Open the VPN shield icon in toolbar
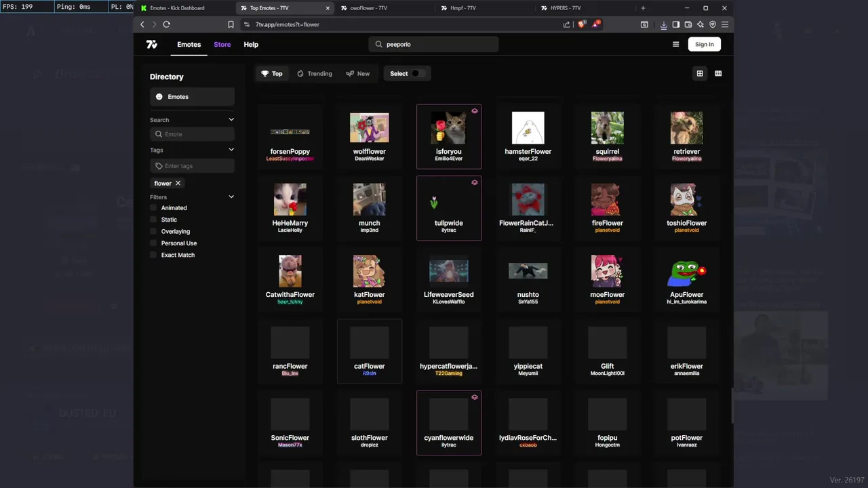 pyautogui.click(x=712, y=24)
